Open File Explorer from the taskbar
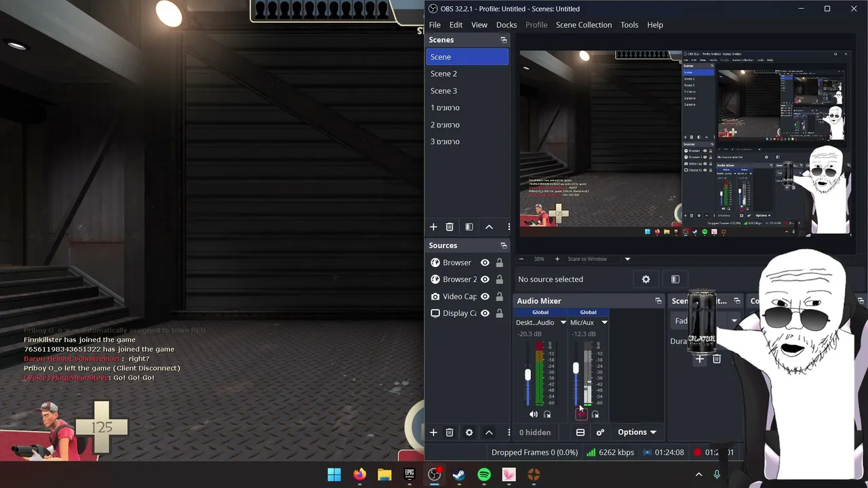Screen dimensions: 868x488 pyautogui.click(x=384, y=475)
